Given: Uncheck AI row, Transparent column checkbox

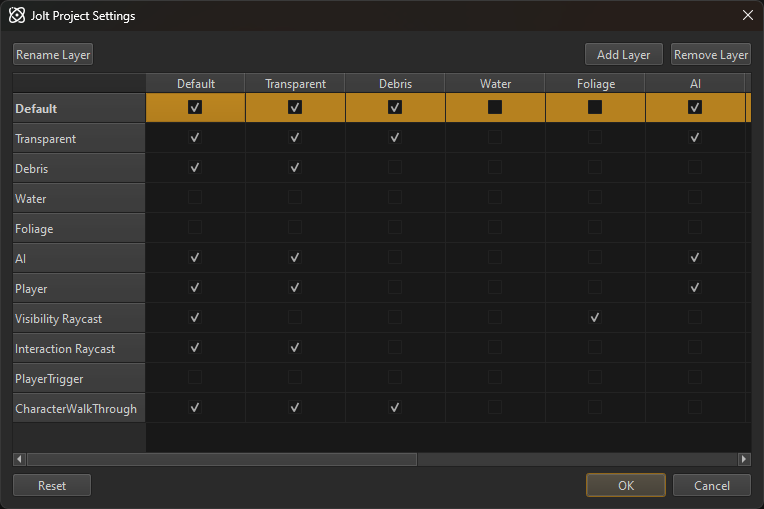Looking at the screenshot, I should (295, 257).
